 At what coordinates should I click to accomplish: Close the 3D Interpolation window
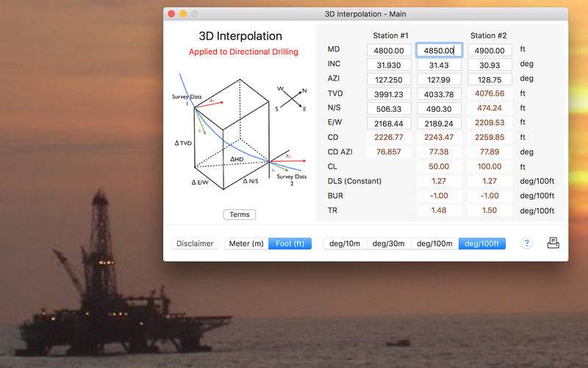tap(171, 14)
